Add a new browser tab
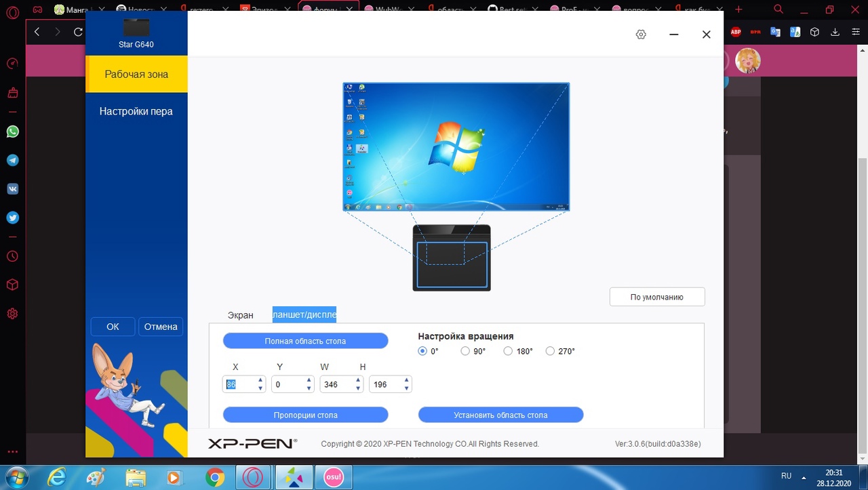 pos(738,9)
